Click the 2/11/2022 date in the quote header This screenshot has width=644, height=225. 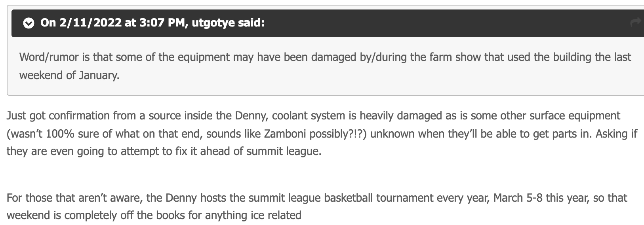click(90, 23)
